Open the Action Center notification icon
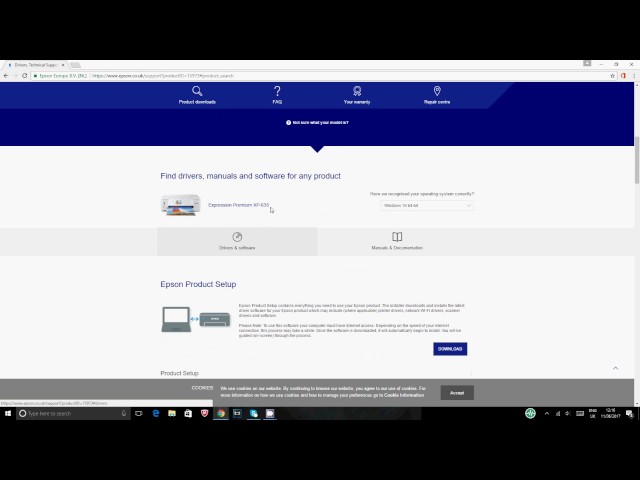 pos(630,414)
